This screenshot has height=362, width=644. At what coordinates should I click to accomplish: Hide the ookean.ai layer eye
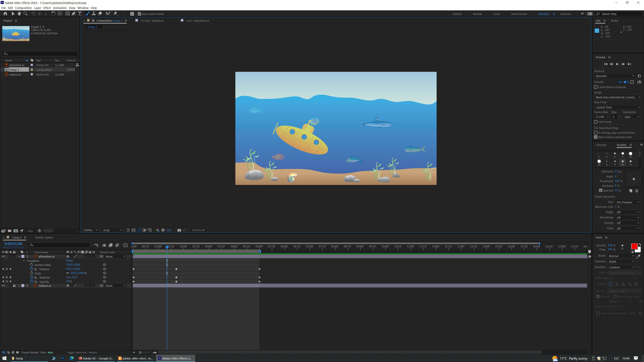pos(3,285)
